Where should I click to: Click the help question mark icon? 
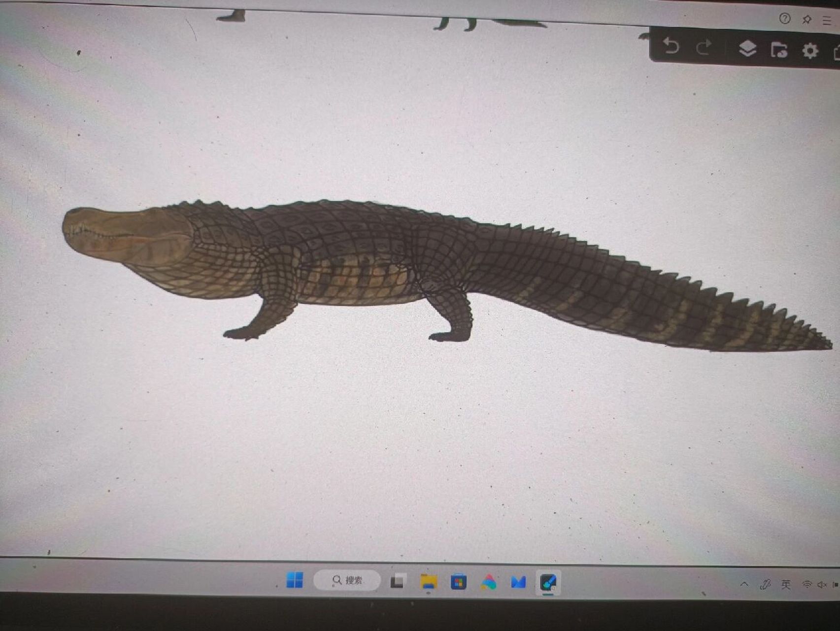pyautogui.click(x=784, y=19)
